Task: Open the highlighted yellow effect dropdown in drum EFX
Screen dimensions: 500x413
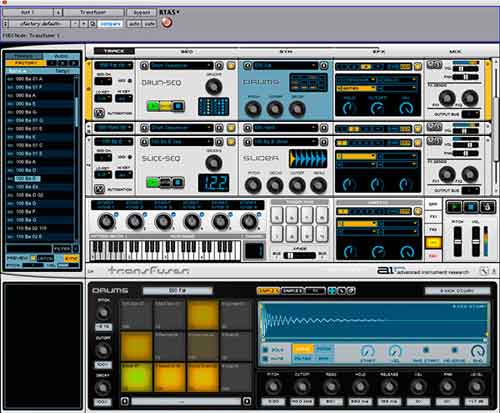Action: [356, 89]
